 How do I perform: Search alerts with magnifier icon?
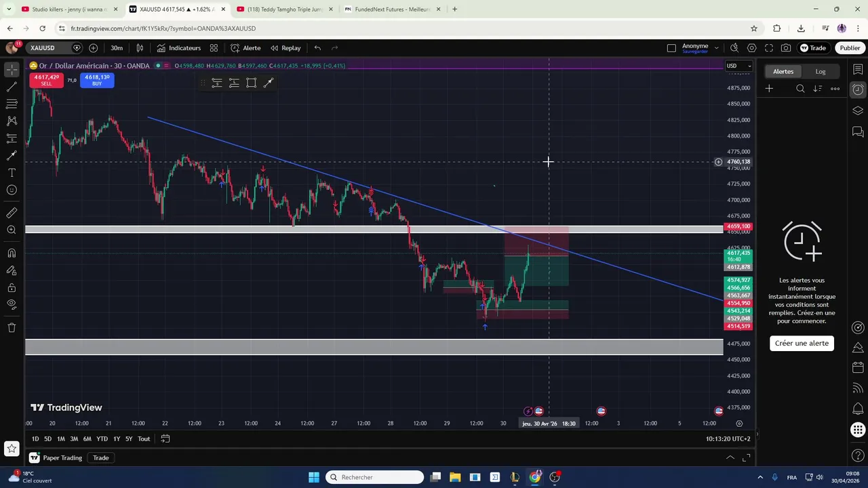801,89
